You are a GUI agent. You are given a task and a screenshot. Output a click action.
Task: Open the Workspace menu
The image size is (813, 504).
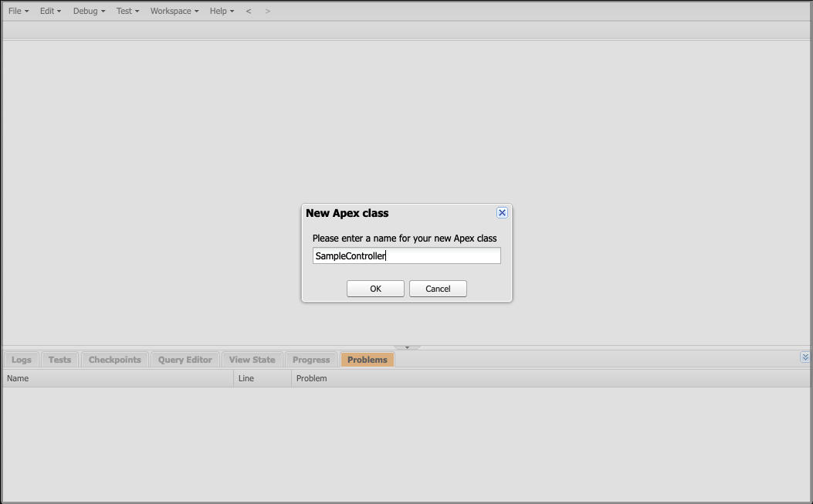174,11
